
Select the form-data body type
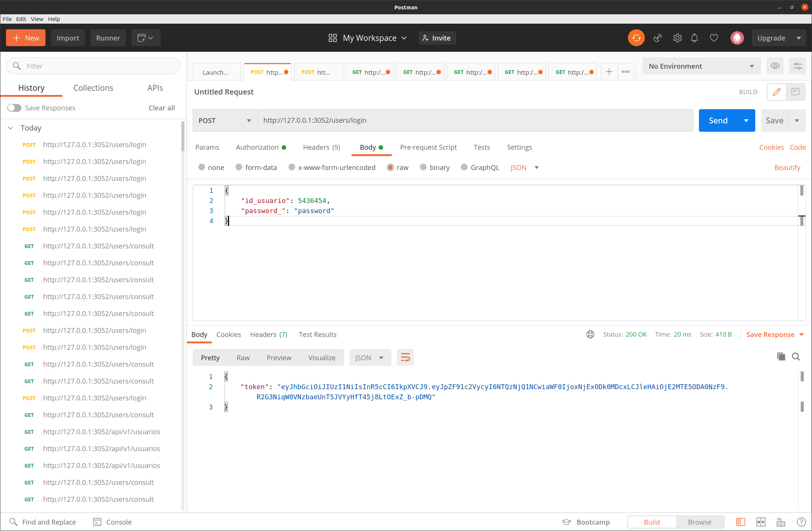239,167
